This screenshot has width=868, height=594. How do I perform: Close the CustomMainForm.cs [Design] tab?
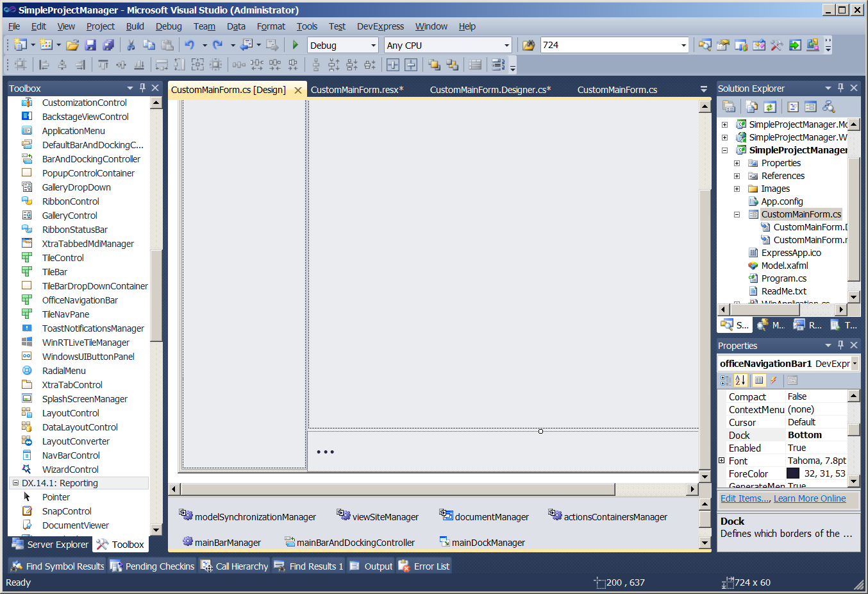point(298,90)
